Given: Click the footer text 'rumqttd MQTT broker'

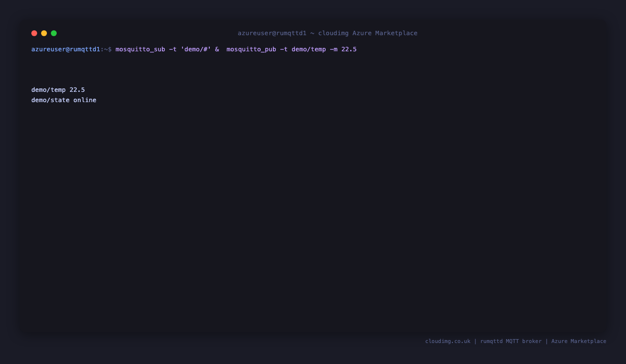Looking at the screenshot, I should [511, 341].
